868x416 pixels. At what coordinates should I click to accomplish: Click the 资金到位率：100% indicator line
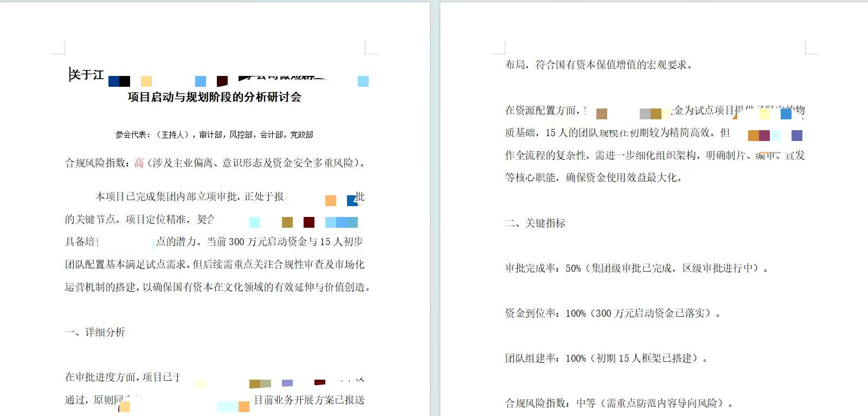coord(612,313)
